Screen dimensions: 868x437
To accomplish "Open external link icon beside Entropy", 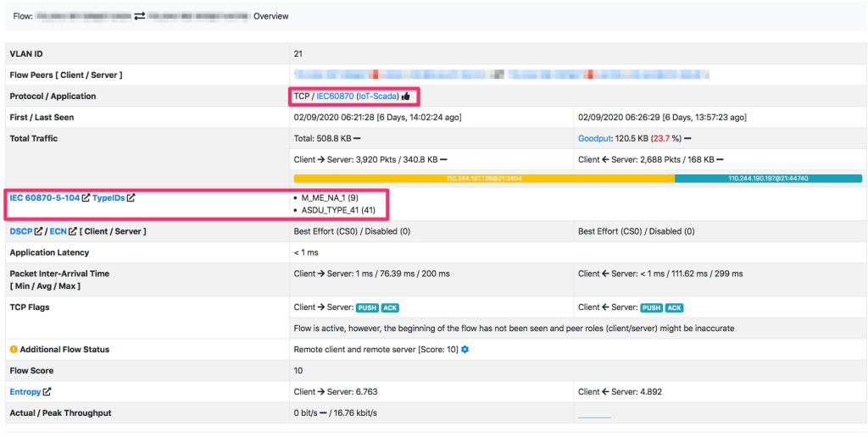I will 47,391.
